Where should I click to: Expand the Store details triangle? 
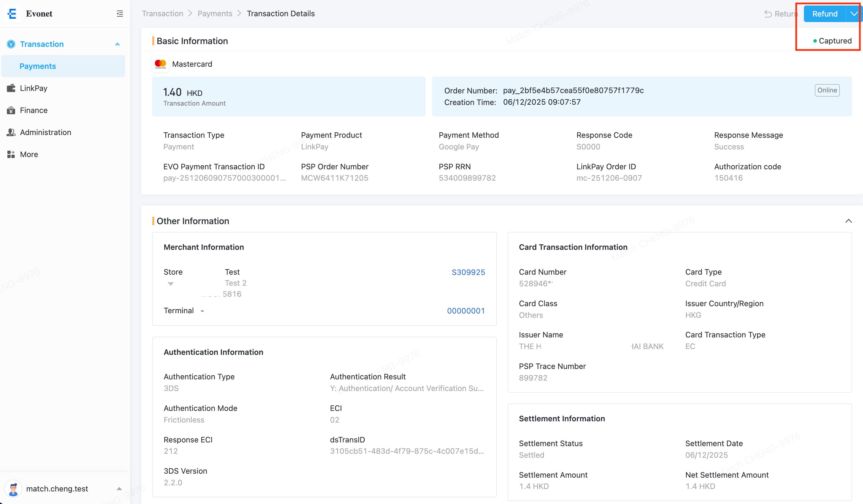click(171, 284)
